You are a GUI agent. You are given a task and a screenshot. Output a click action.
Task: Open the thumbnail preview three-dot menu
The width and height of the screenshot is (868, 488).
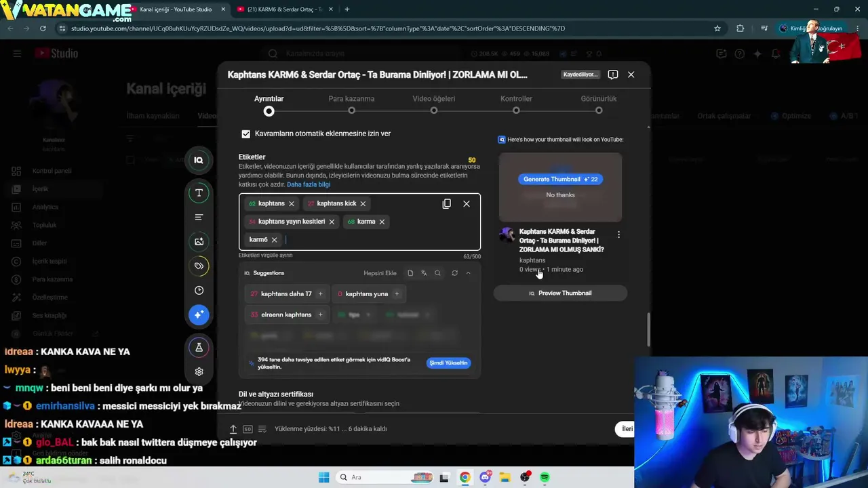(x=618, y=235)
